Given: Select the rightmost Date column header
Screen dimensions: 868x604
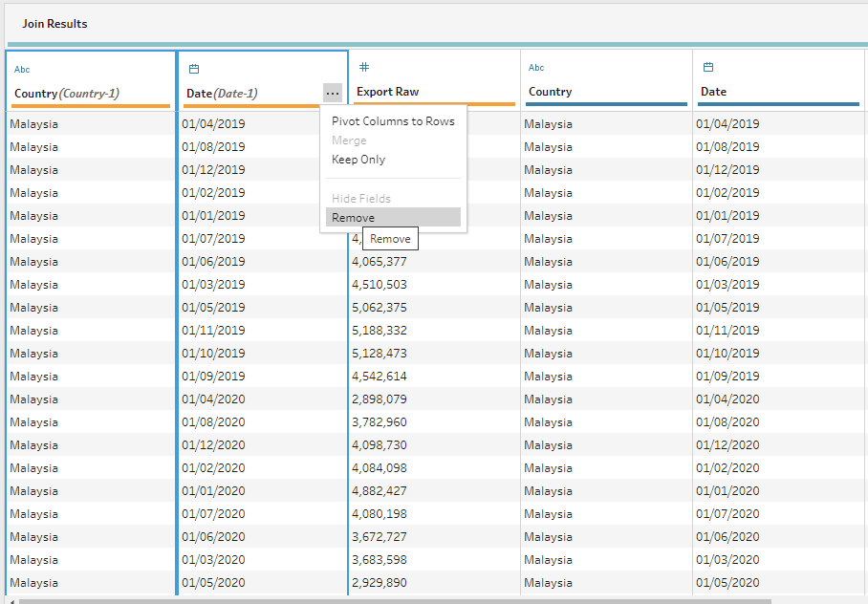Looking at the screenshot, I should pyautogui.click(x=714, y=92).
